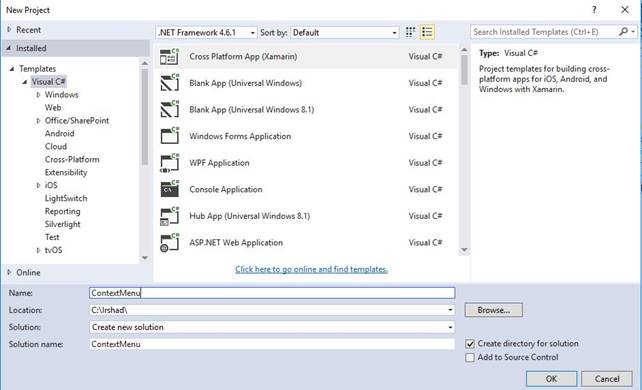This screenshot has width=642, height=390.
Task: Select the Silverlight category
Action: coord(63,224)
